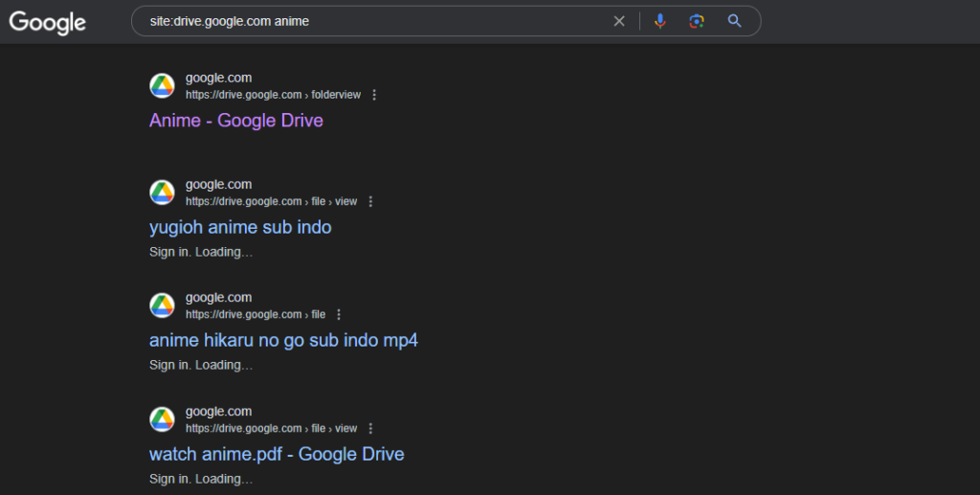
Task: Click the URL https://drive.google.com › folderview
Action: [273, 95]
